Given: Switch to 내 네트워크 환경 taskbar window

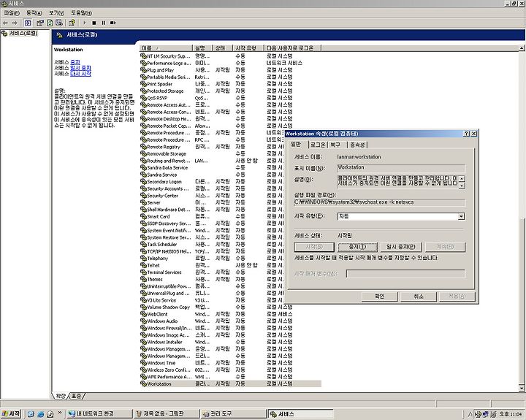Looking at the screenshot, I should [99, 413].
